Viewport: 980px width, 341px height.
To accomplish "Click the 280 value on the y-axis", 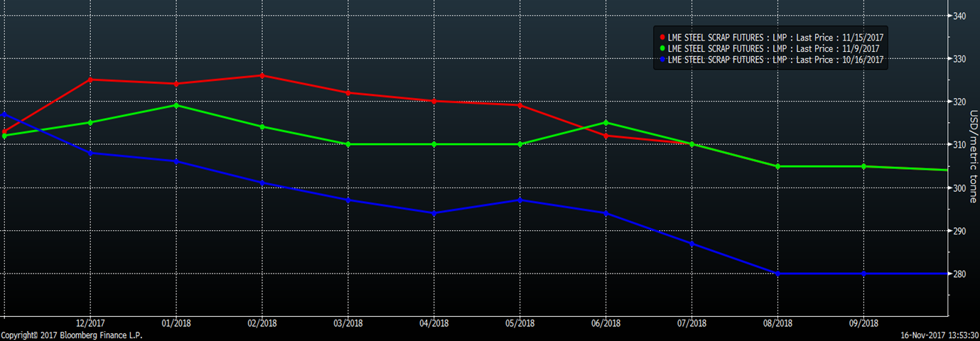I will click(x=960, y=274).
